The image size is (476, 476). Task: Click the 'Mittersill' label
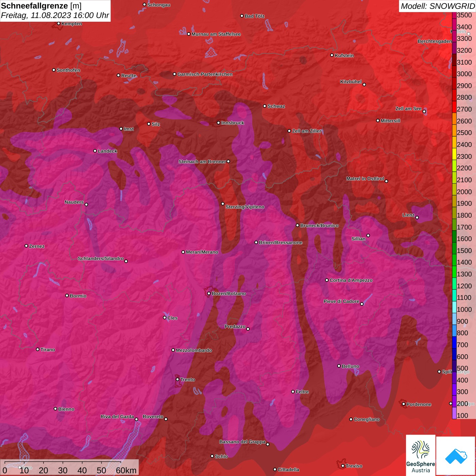[390, 121]
